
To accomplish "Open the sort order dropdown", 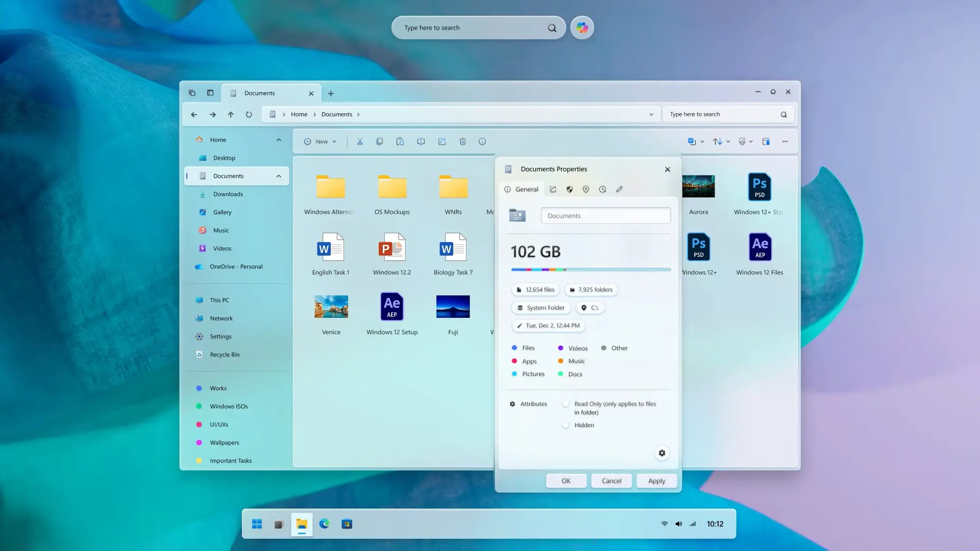I will coord(721,141).
